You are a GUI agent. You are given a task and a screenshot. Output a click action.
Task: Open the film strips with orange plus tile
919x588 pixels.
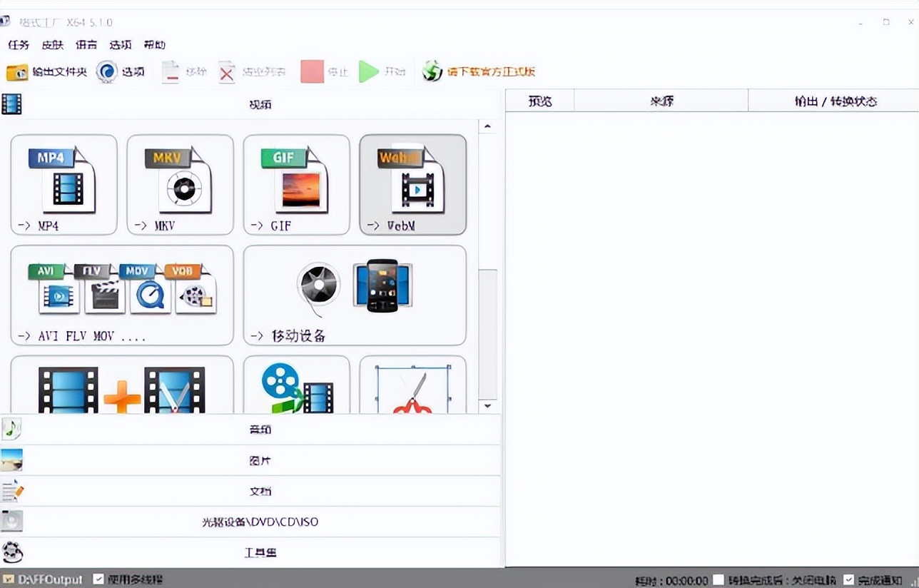tap(122, 385)
